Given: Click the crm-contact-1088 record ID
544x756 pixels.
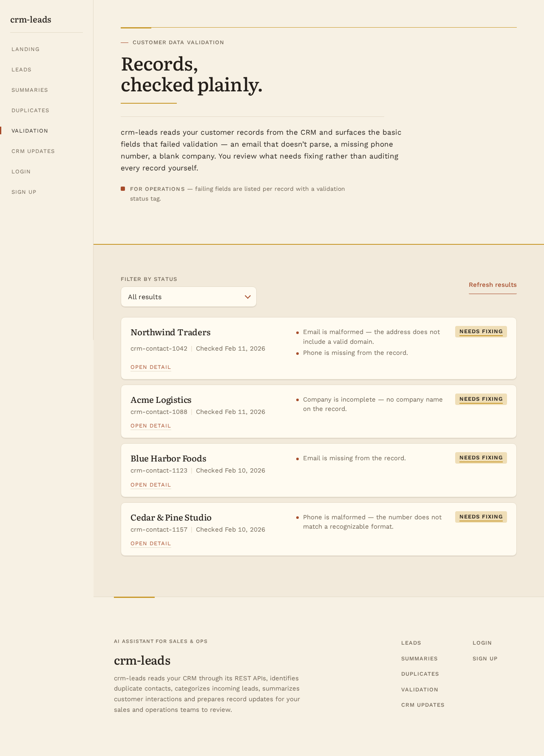Looking at the screenshot, I should click(159, 412).
